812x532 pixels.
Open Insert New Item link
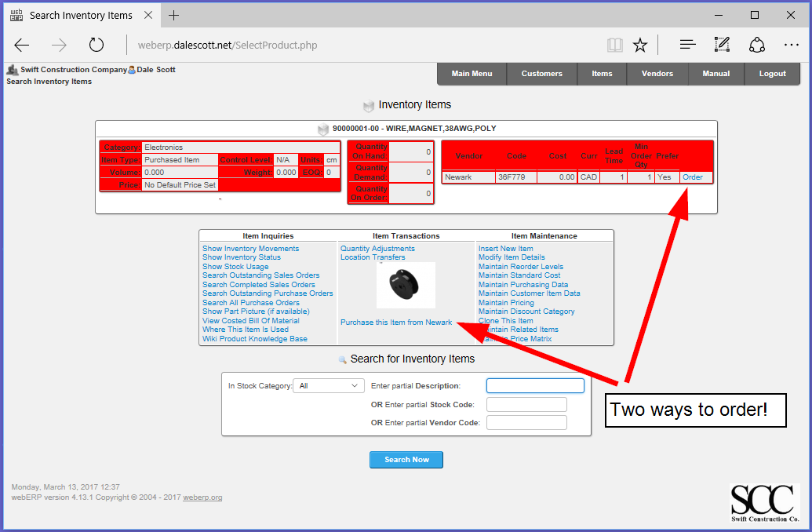tap(505, 249)
